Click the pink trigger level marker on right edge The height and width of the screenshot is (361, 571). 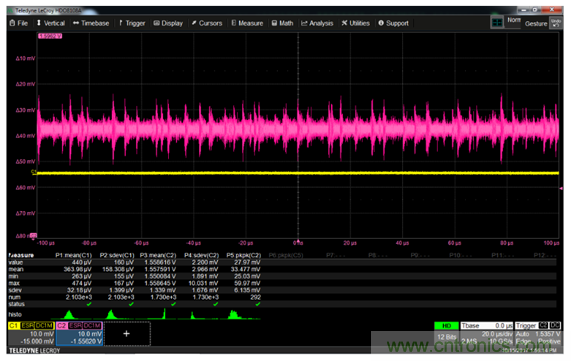[561, 188]
